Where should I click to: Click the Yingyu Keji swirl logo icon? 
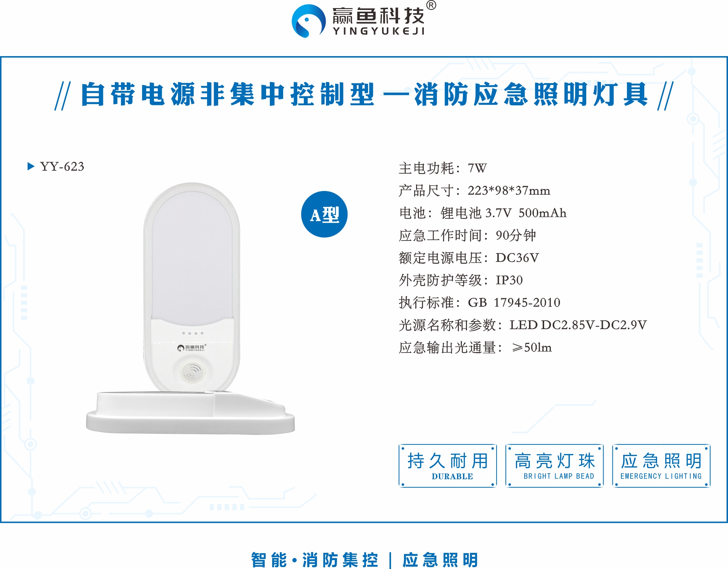(309, 21)
